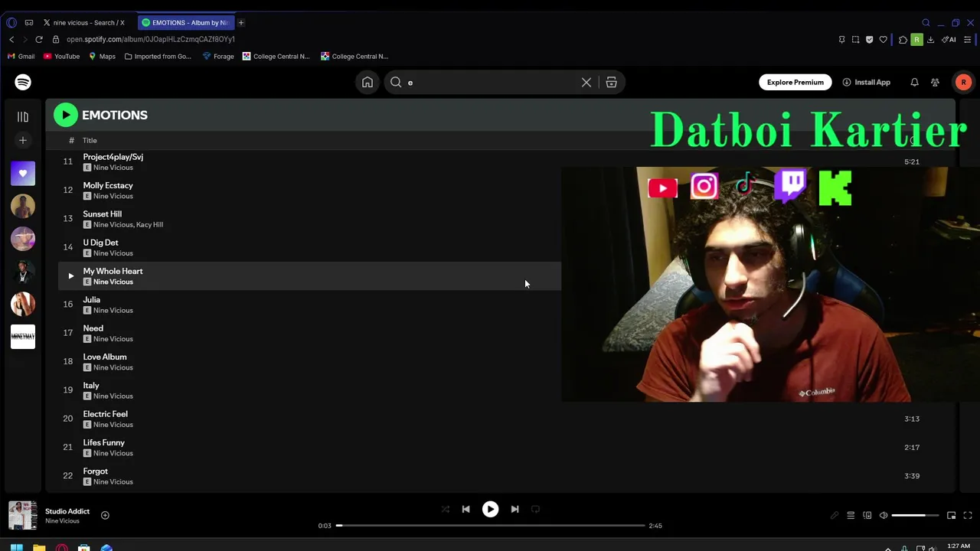This screenshot has height=551, width=980.
Task: Select the track U Dig Det
Action: [100, 243]
